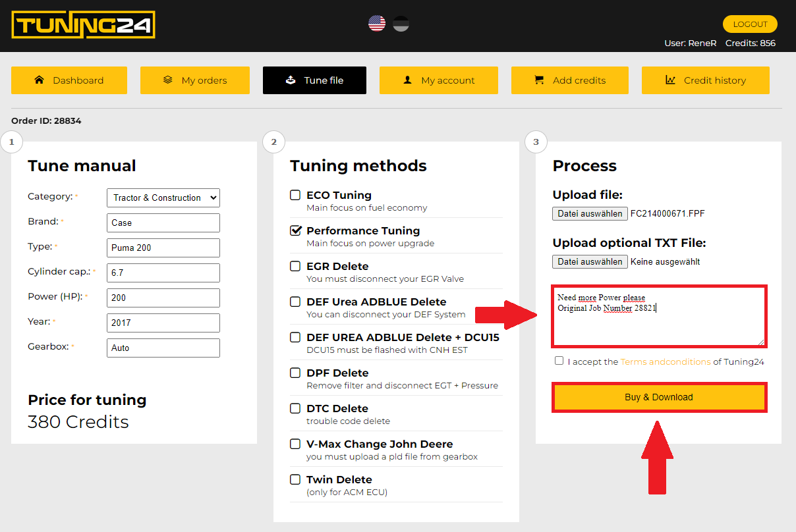Click the file name FC214000671.FPF
Viewport: 796px width, 532px height.
(668, 213)
